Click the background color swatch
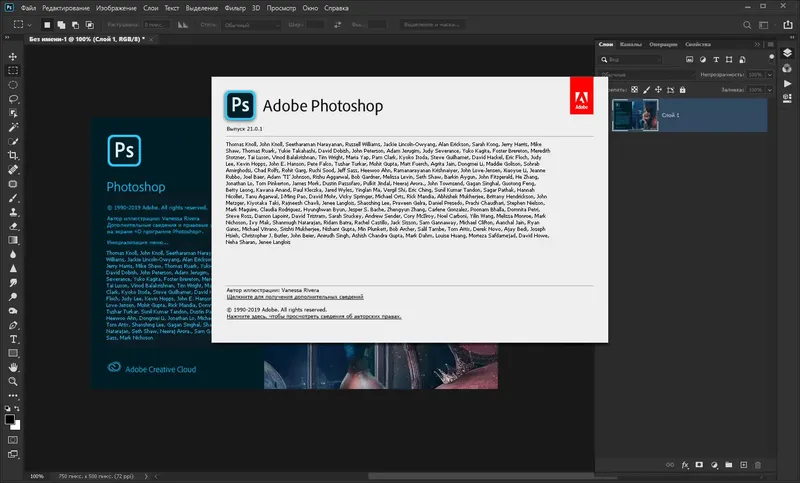800x483 pixels. pos(17,426)
